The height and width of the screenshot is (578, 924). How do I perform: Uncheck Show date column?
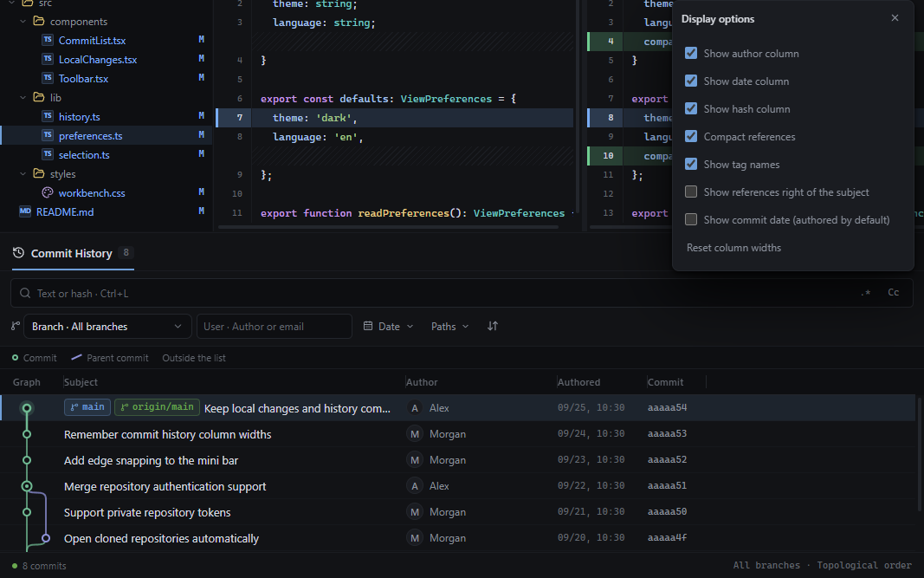tap(691, 81)
